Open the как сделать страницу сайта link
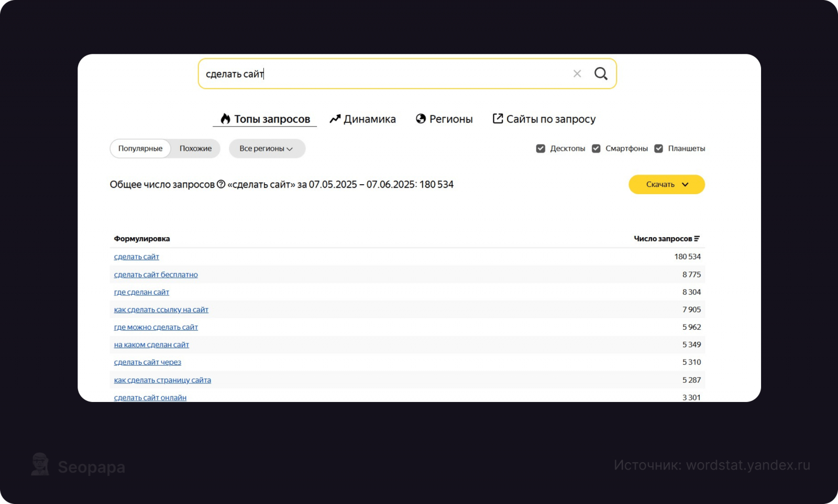Screen dimensions: 838x504 [x=162, y=380]
